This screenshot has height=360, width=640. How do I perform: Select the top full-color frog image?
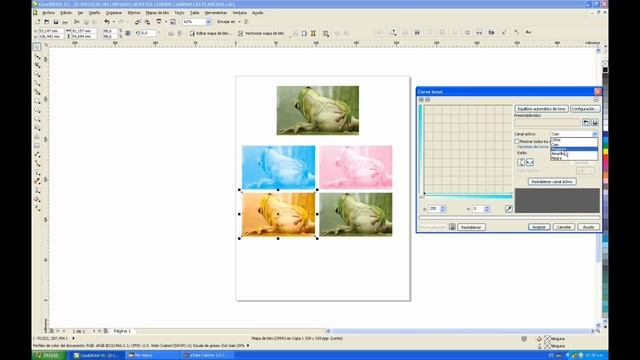click(x=318, y=110)
